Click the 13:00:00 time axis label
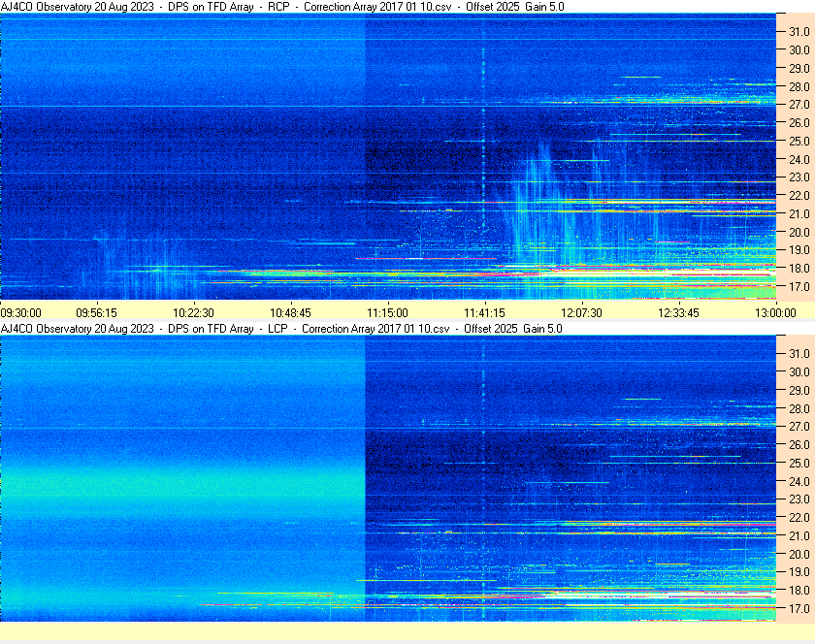The image size is (815, 644). click(x=775, y=313)
